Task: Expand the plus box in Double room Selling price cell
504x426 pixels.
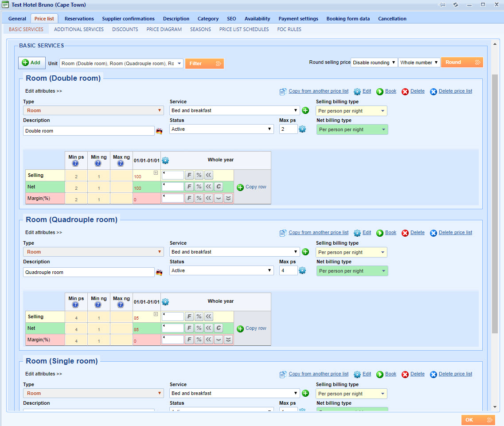Action: pos(156,173)
